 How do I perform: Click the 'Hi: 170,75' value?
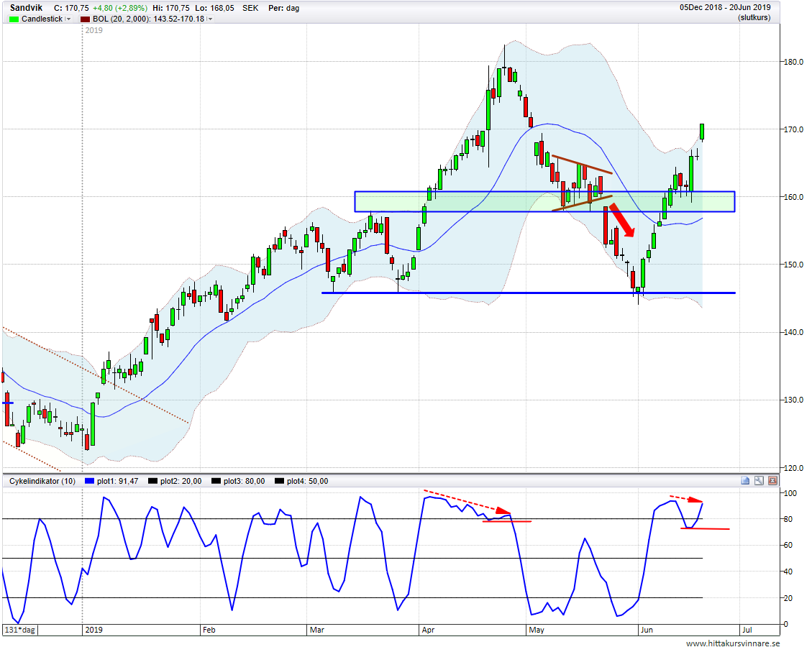(171, 9)
